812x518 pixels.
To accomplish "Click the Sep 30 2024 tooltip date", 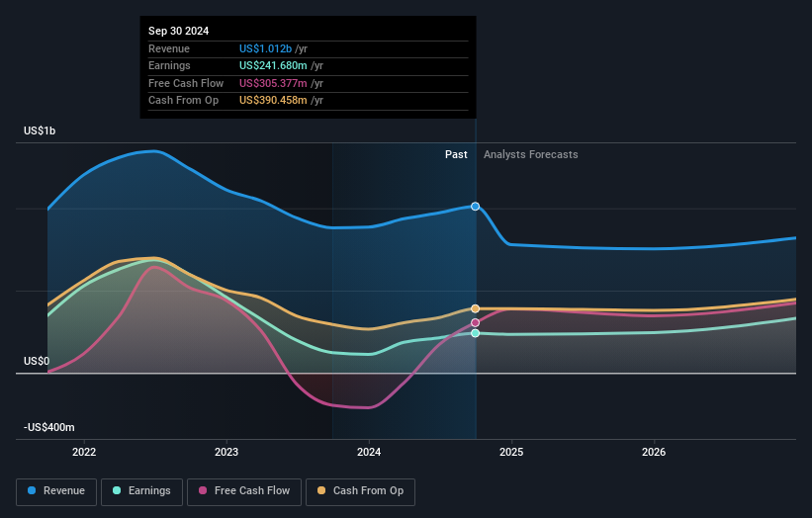I will pyautogui.click(x=179, y=31).
